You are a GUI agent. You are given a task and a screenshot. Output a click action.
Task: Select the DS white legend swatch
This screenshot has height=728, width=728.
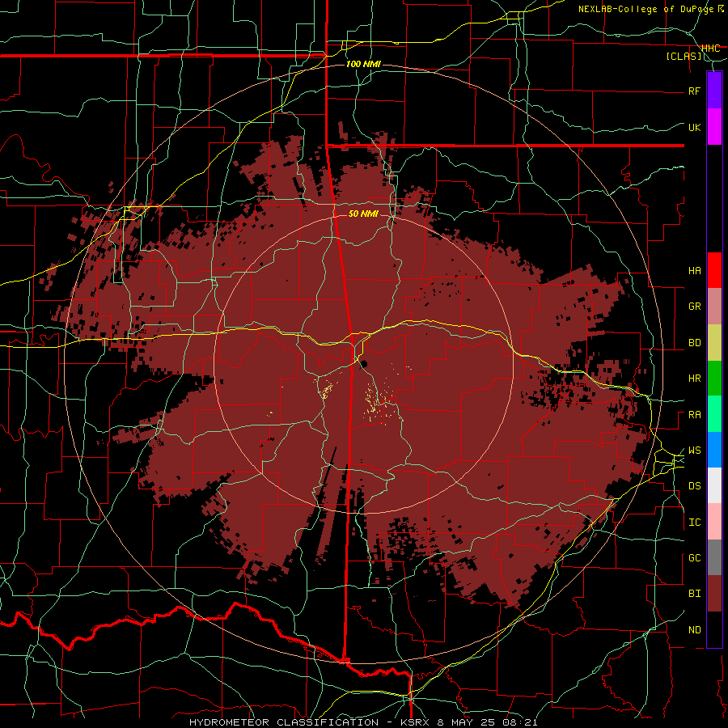[714, 485]
